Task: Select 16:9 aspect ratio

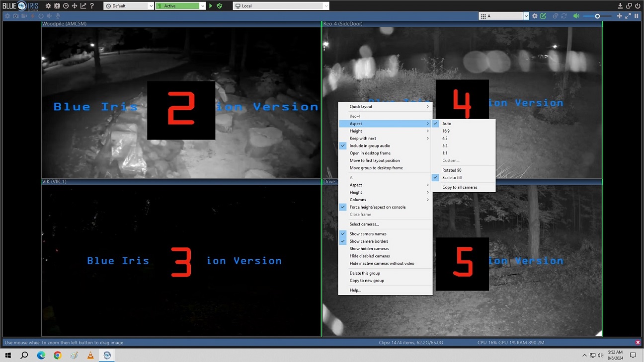Action: pos(464,131)
